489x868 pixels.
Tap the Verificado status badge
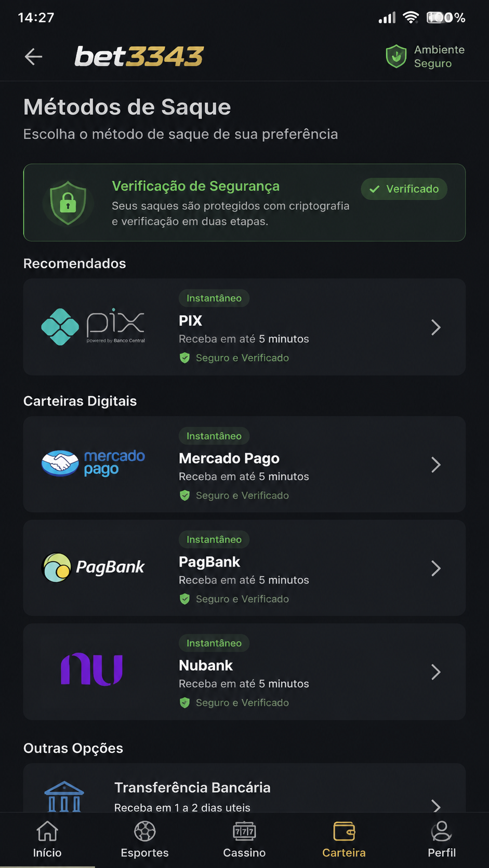[404, 189]
